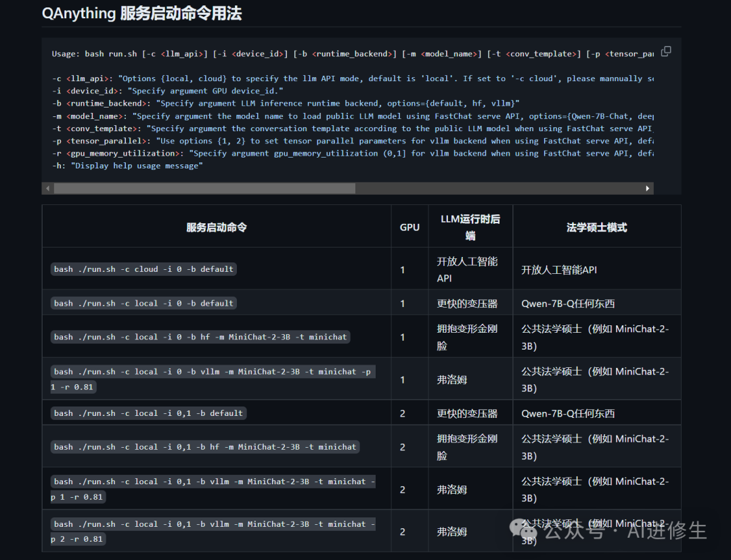Screen dimensions: 731x560
Task: Click the right arrow of the horizontal scrollbar
Action: click(648, 189)
